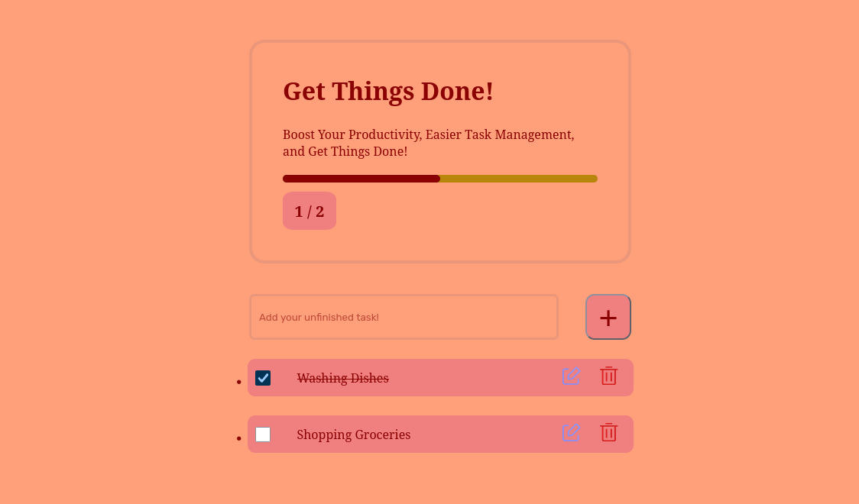Click inside the Add your unfinished task field

[x=404, y=317]
